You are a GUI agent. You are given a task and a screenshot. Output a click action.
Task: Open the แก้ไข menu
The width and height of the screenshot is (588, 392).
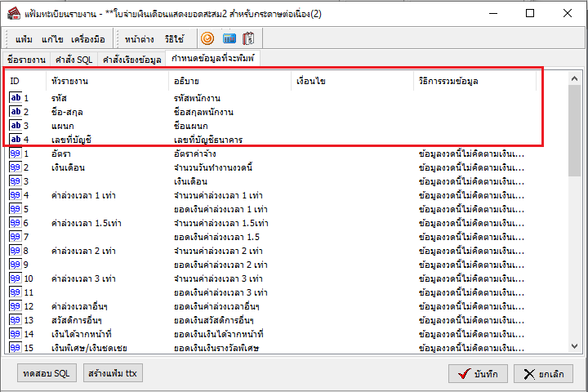coord(52,39)
